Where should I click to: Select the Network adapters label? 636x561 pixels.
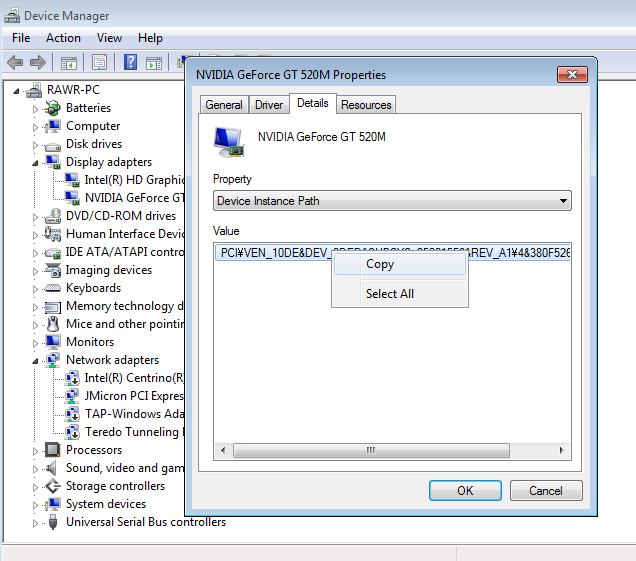pyautogui.click(x=112, y=360)
